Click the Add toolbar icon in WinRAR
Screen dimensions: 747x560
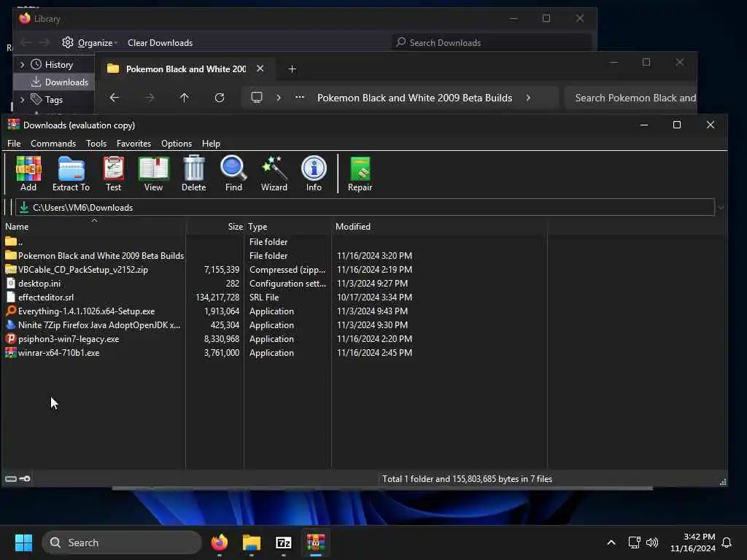click(x=28, y=174)
